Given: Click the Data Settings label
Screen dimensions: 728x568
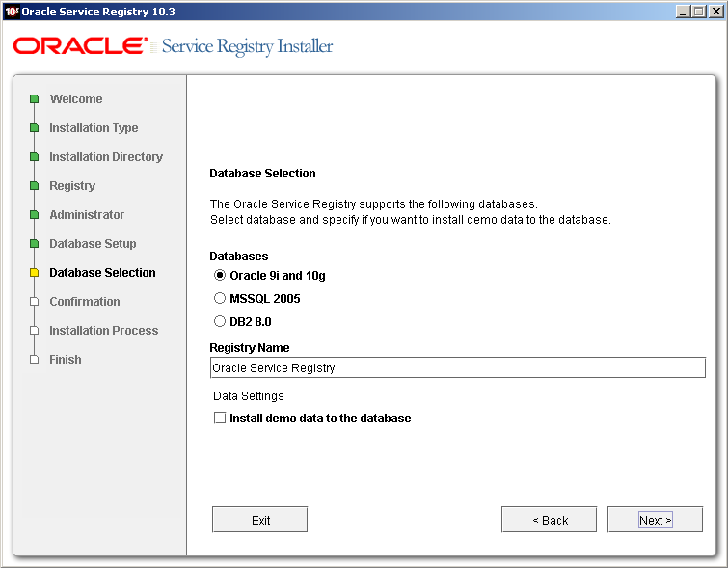Looking at the screenshot, I should point(249,395).
